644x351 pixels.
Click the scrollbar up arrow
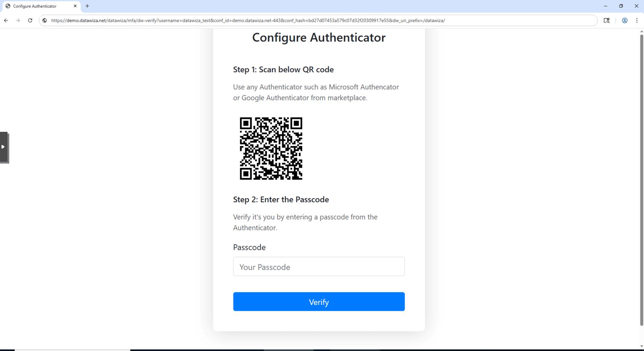[x=642, y=31]
